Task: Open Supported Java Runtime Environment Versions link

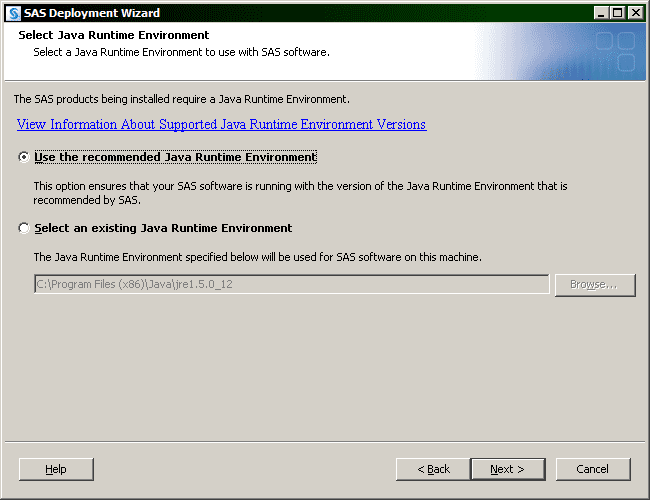Action: (221, 124)
